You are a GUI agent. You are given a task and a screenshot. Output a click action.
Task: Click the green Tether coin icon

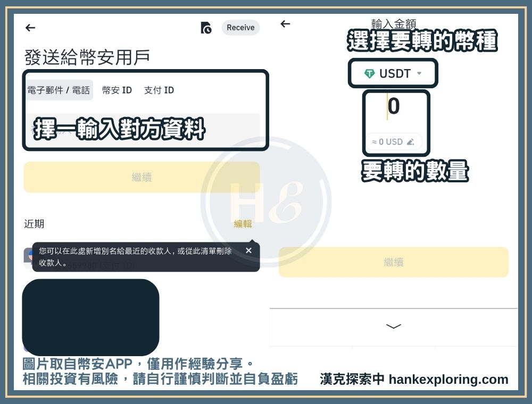pyautogui.click(x=369, y=74)
